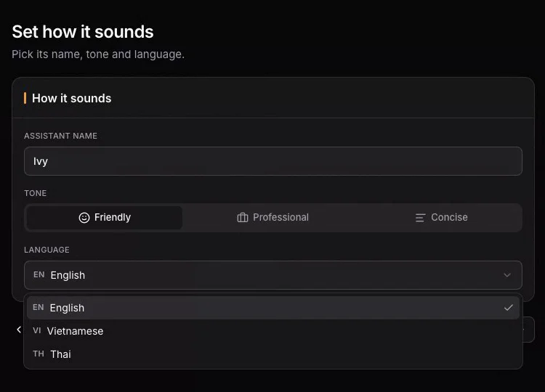Click the 'How it sounds' section heading

[x=72, y=98]
